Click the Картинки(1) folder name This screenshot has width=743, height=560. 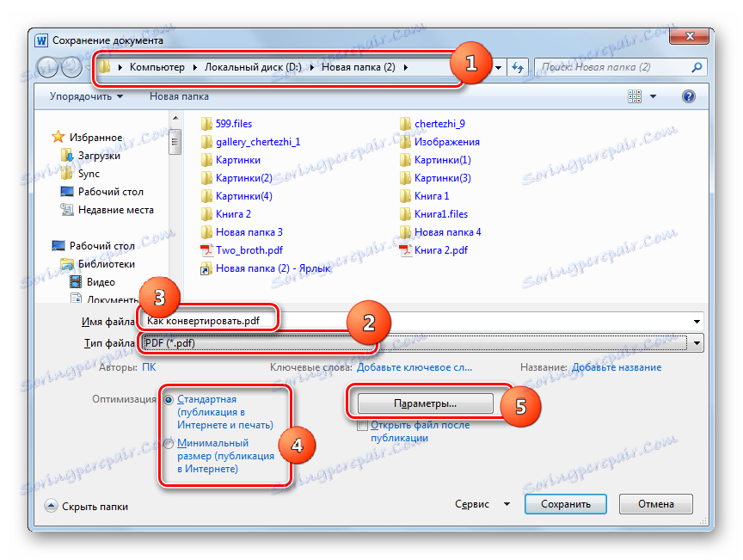coord(443,160)
